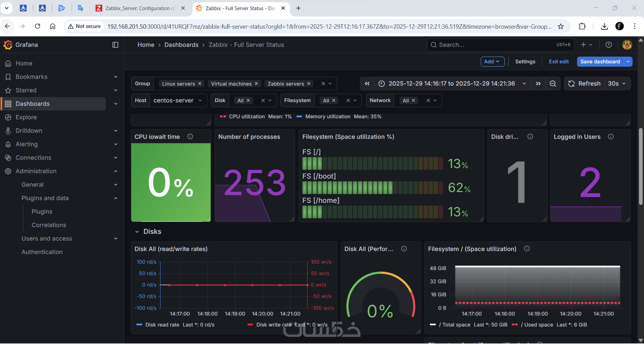Expand the General subsection chevron
The image size is (644, 344).
pos(116,185)
